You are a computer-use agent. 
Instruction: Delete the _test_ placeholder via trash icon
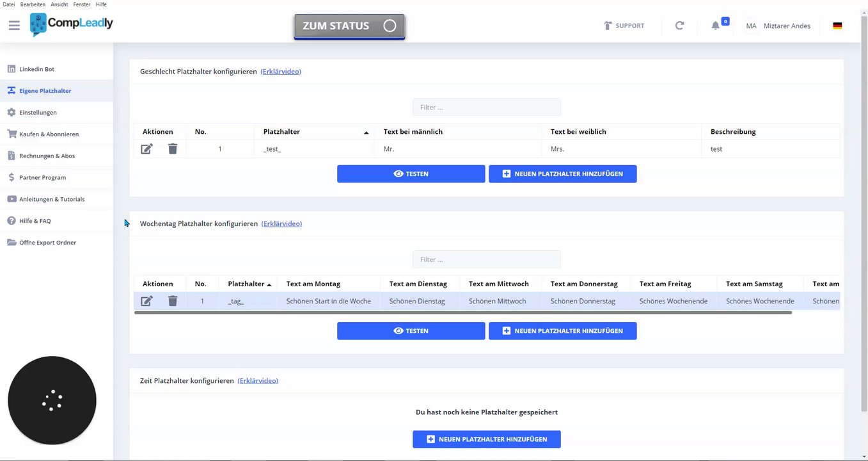(173, 149)
